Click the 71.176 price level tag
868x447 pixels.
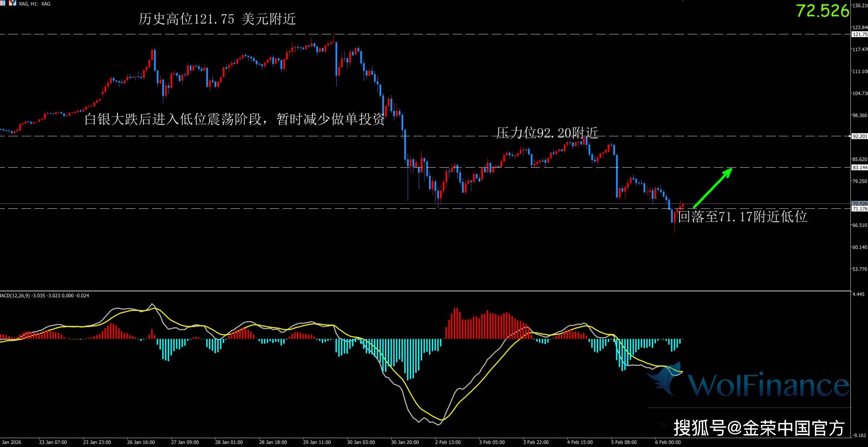pyautogui.click(x=860, y=209)
